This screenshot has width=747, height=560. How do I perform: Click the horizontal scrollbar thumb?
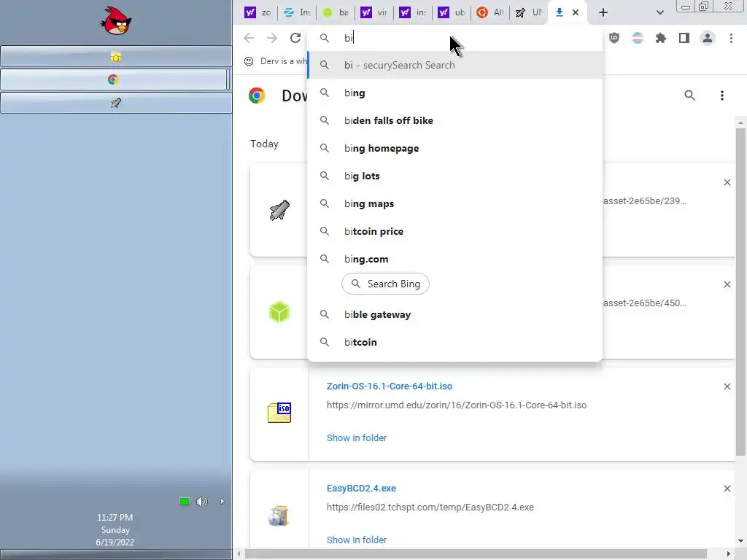476,554
